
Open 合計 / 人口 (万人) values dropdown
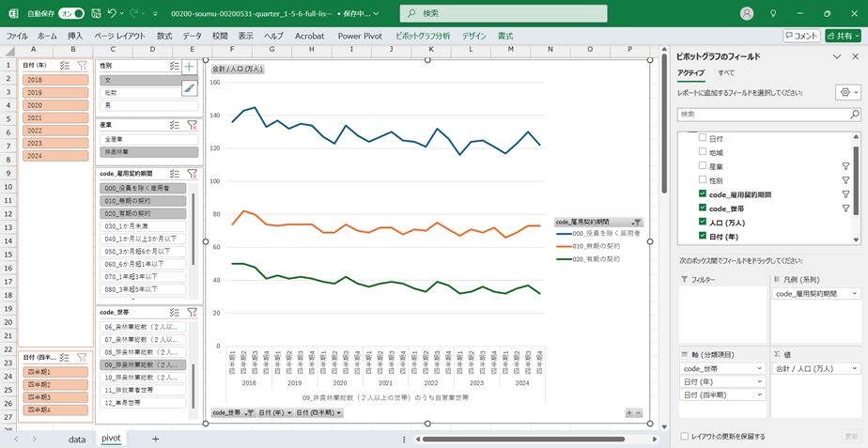pyautogui.click(x=855, y=369)
